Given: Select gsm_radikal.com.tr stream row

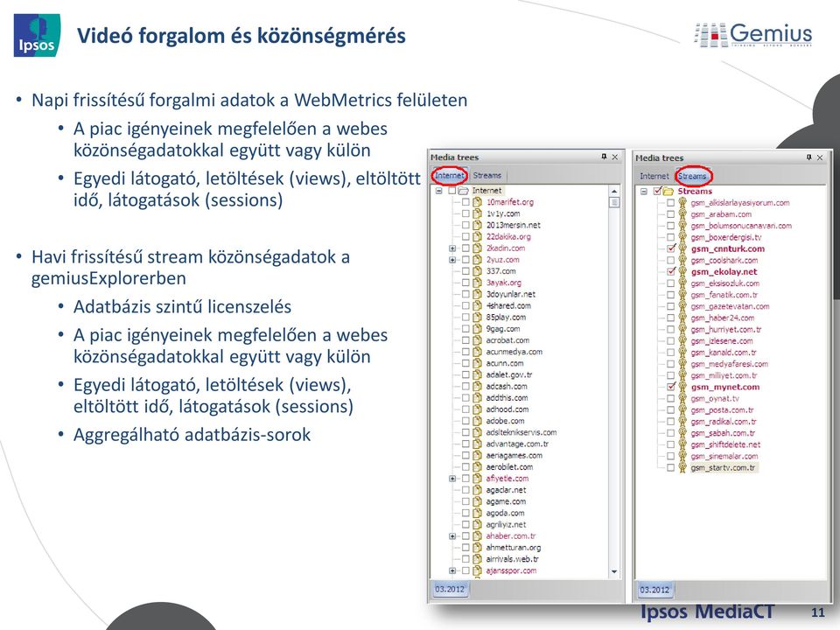Looking at the screenshot, I should click(724, 422).
